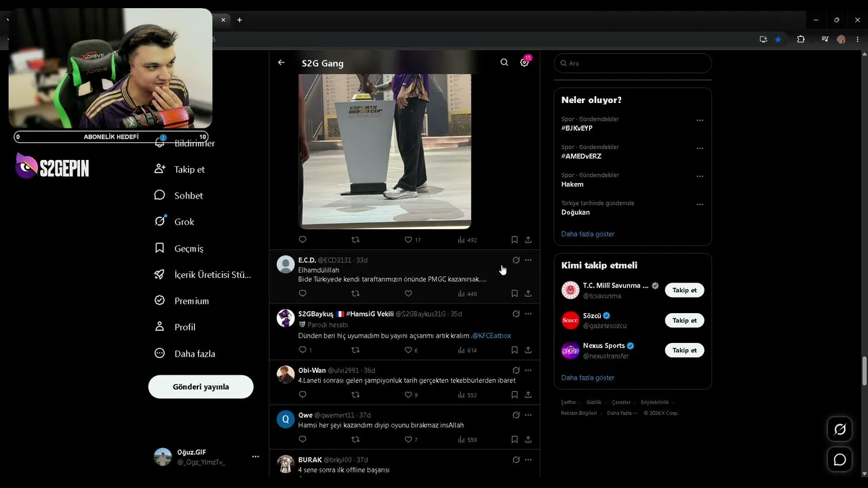The height and width of the screenshot is (488, 868).
Task: Open more options on Qwe post
Action: (528, 415)
